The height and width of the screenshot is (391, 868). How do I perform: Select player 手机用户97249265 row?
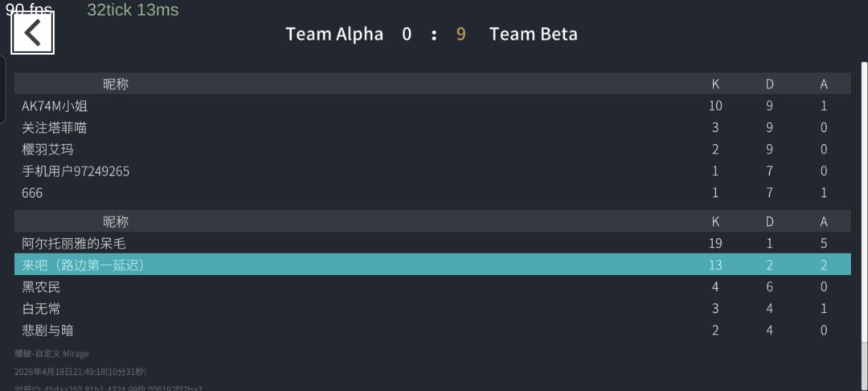click(432, 171)
